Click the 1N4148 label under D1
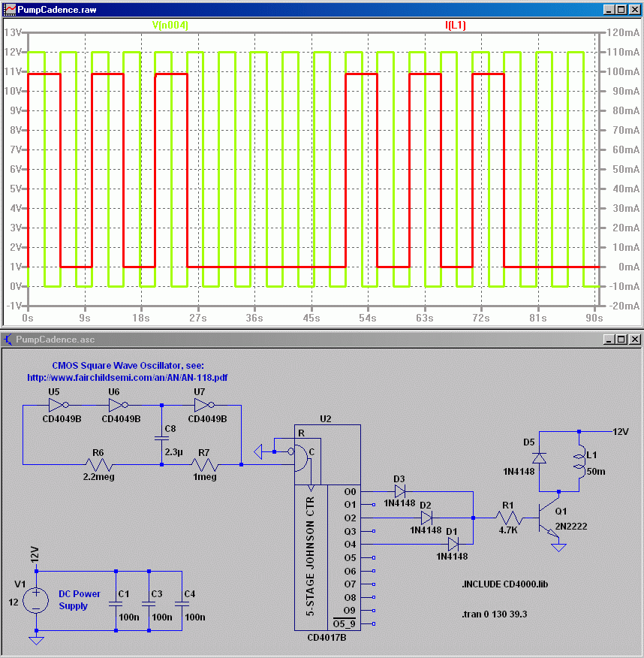 tap(452, 557)
